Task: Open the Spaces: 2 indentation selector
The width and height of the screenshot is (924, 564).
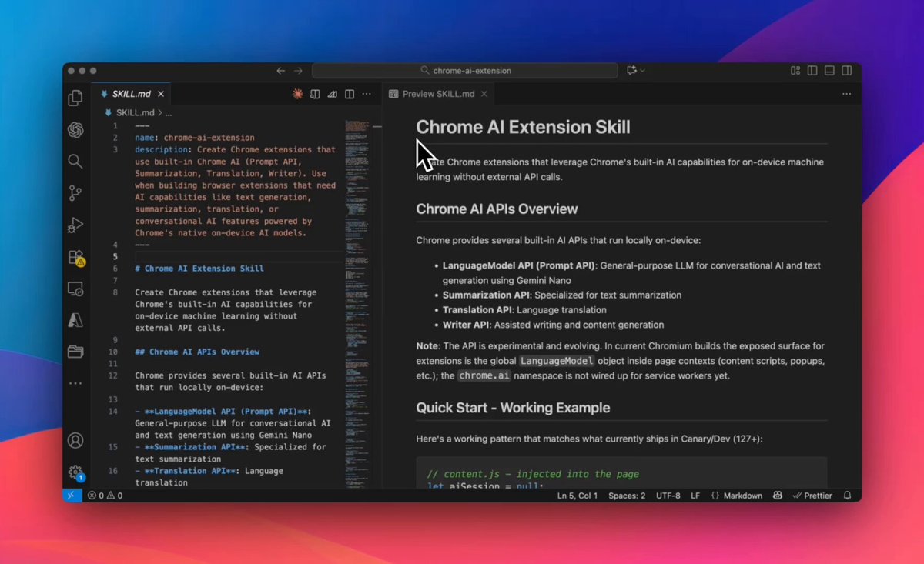Action: (627, 496)
